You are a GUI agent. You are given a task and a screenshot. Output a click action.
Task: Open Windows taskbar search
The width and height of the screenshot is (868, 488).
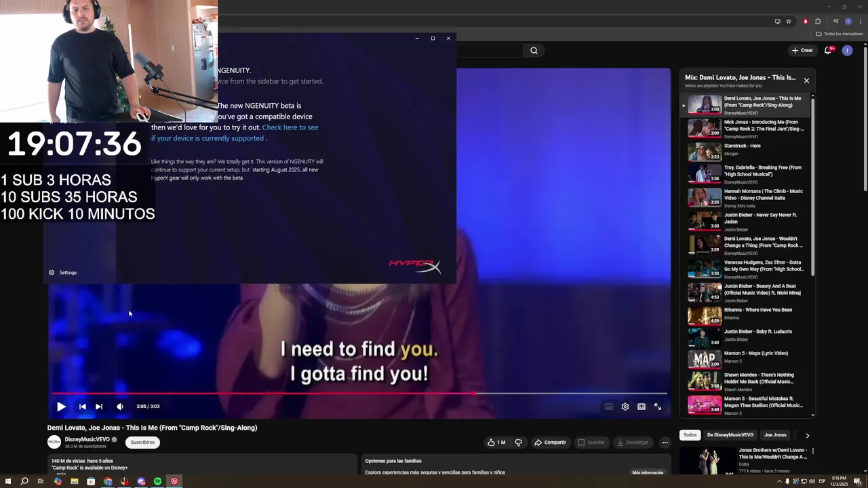point(24,481)
